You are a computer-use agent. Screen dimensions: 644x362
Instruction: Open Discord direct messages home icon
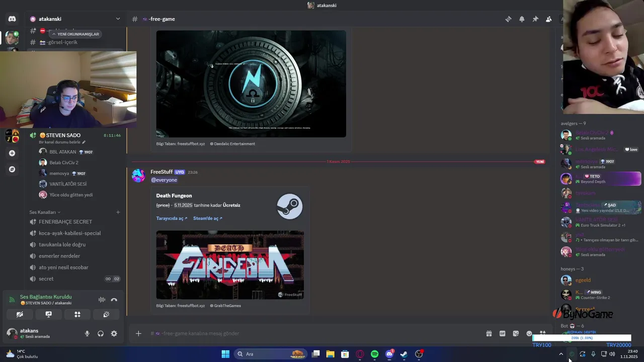pos(12,19)
